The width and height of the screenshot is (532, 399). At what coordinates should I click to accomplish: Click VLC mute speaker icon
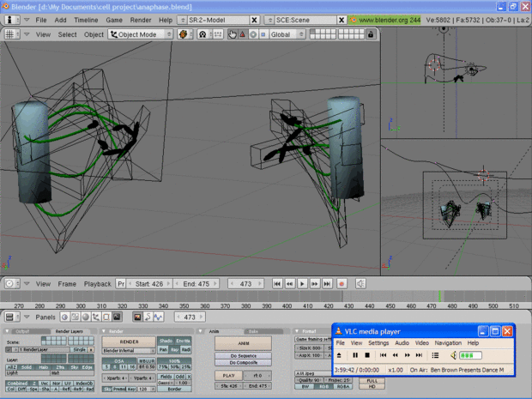pos(451,355)
